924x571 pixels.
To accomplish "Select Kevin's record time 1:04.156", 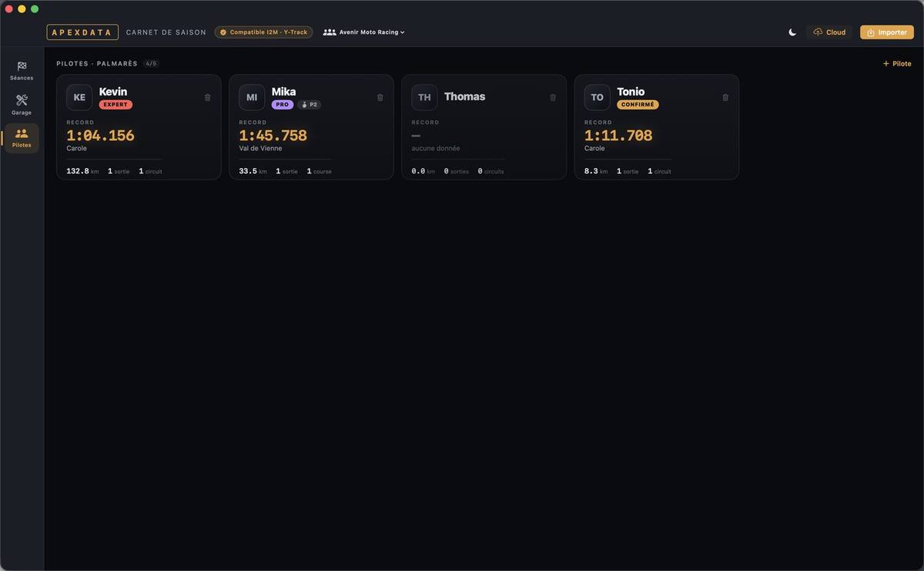I will (100, 136).
